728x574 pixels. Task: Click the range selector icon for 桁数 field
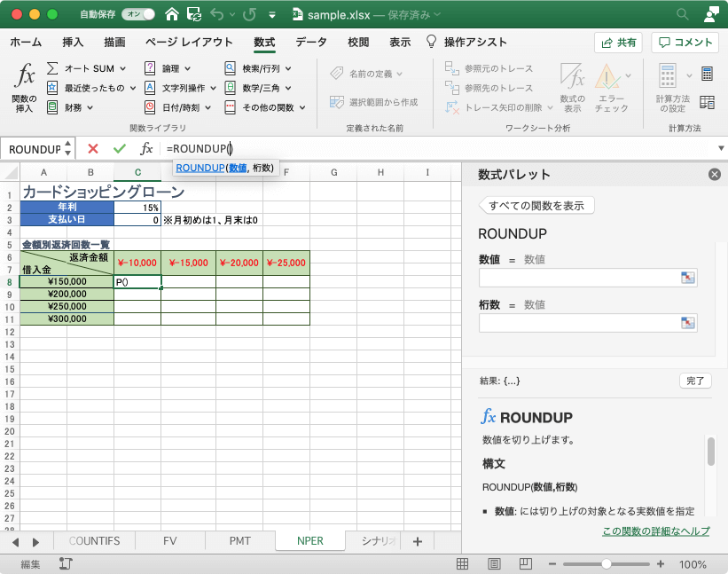coord(687,323)
